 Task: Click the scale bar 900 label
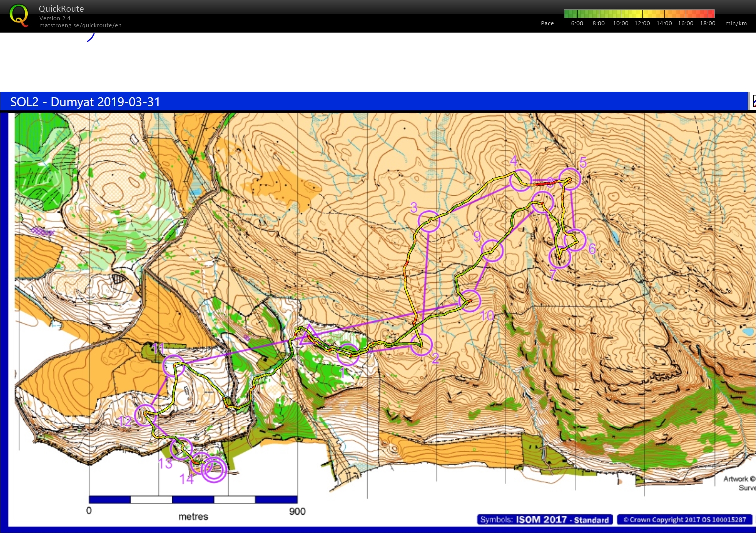pos(297,511)
